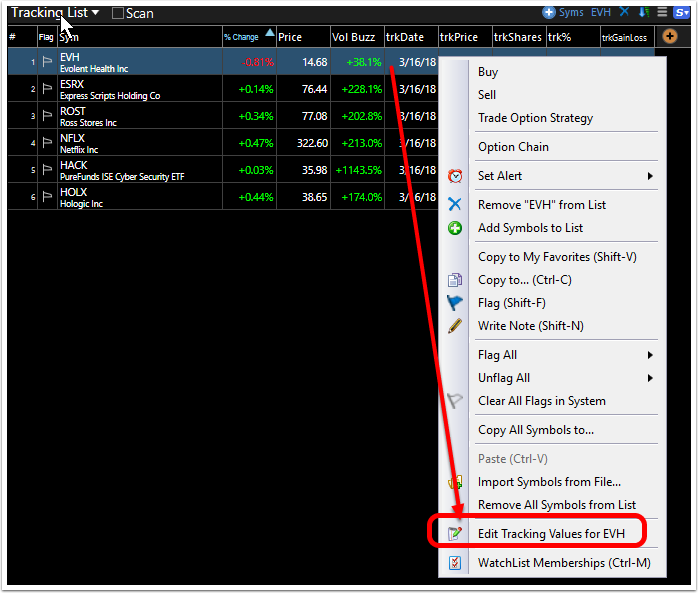This screenshot has height=593, width=698.
Task: Click the orange plus add-column button
Action: click(670, 36)
